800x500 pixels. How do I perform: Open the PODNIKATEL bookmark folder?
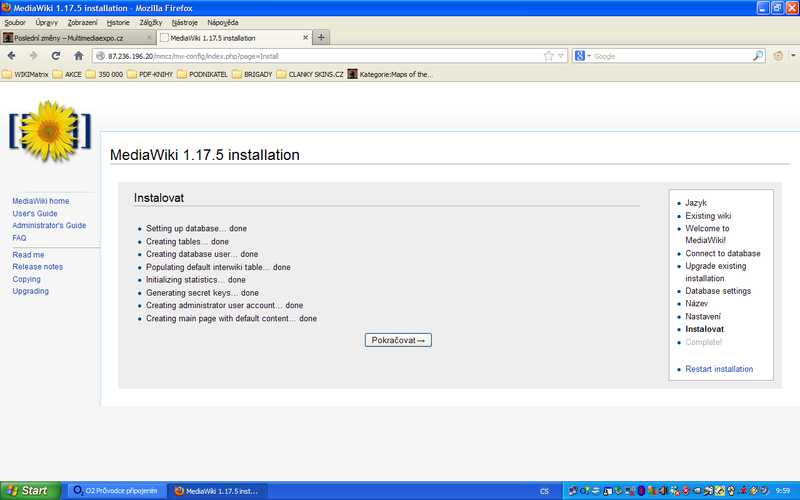point(203,74)
